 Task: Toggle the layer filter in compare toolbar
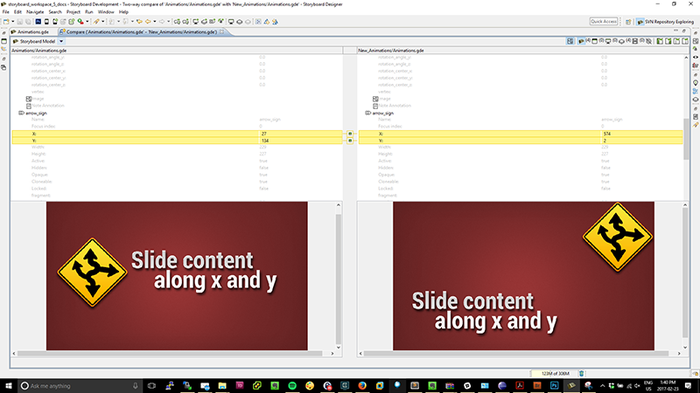click(622, 41)
